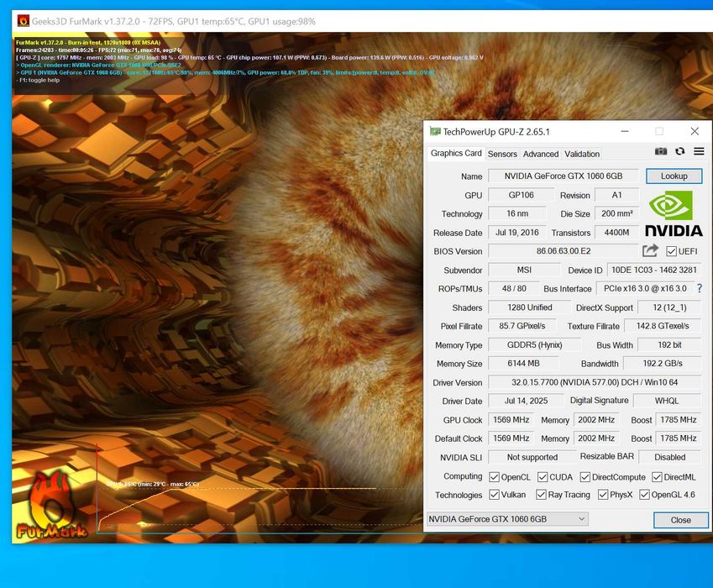Click the GPU value GP106
713x588 pixels.
[522, 195]
